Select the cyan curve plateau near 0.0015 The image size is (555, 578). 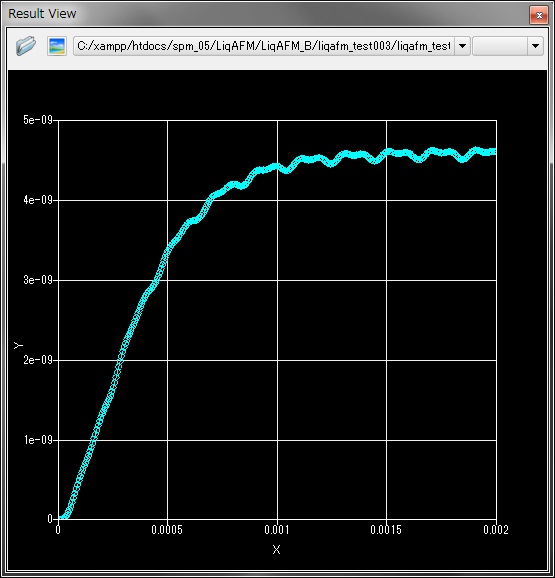coord(387,153)
